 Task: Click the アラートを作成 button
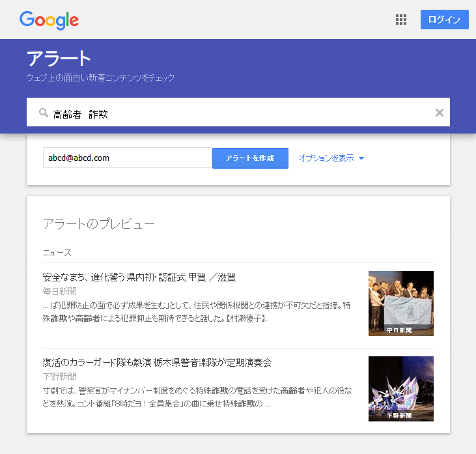250,158
